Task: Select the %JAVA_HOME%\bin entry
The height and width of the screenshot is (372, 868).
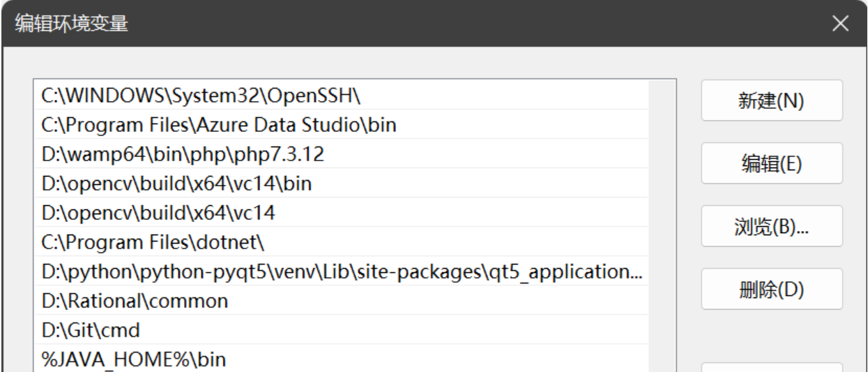Action: [x=134, y=359]
